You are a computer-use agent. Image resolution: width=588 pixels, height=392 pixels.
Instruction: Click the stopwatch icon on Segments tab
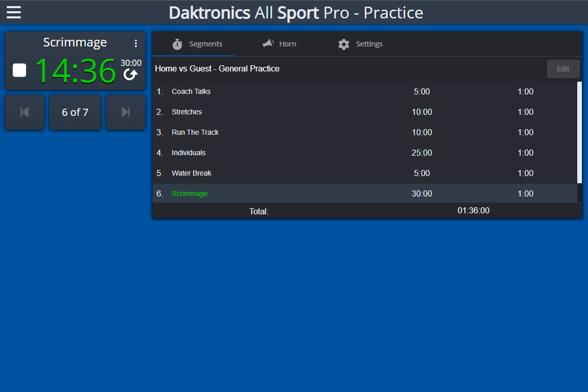(177, 44)
